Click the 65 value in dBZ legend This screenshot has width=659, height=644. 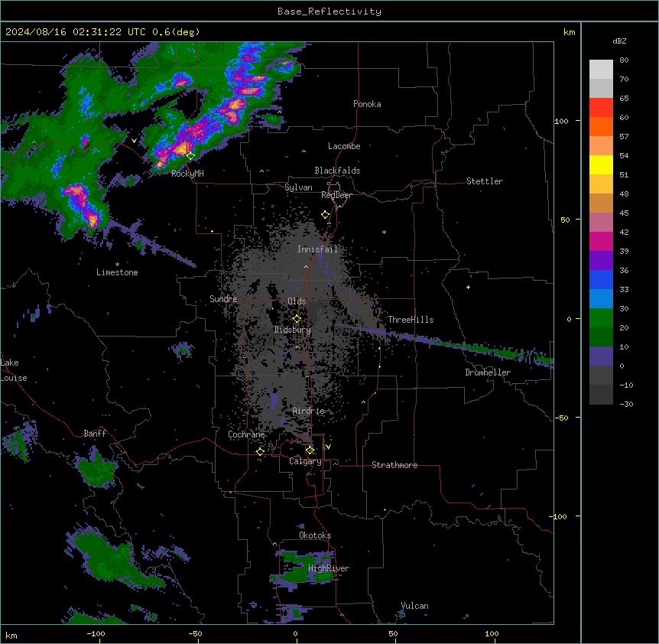[624, 98]
